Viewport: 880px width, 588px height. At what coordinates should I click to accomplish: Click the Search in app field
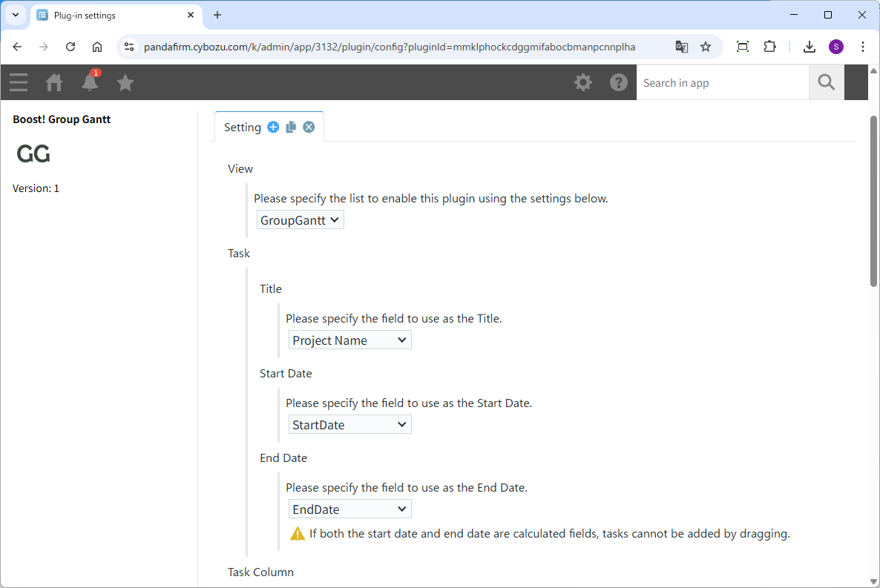(x=722, y=82)
